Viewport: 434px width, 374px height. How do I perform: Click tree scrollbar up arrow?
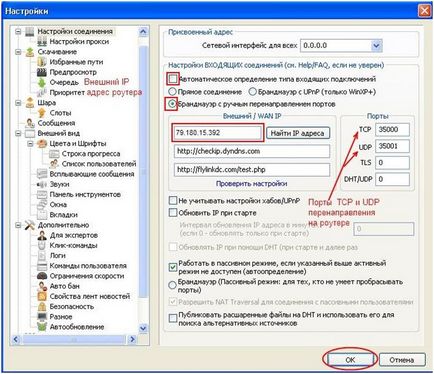143,32
